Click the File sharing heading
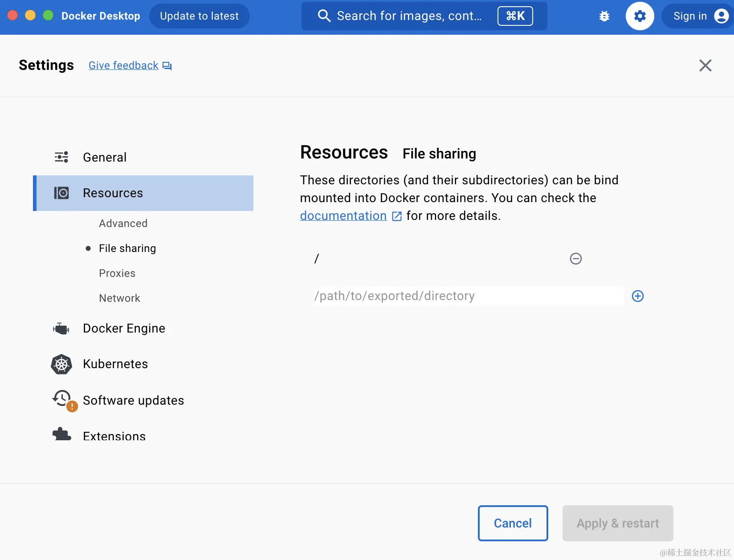 439,154
